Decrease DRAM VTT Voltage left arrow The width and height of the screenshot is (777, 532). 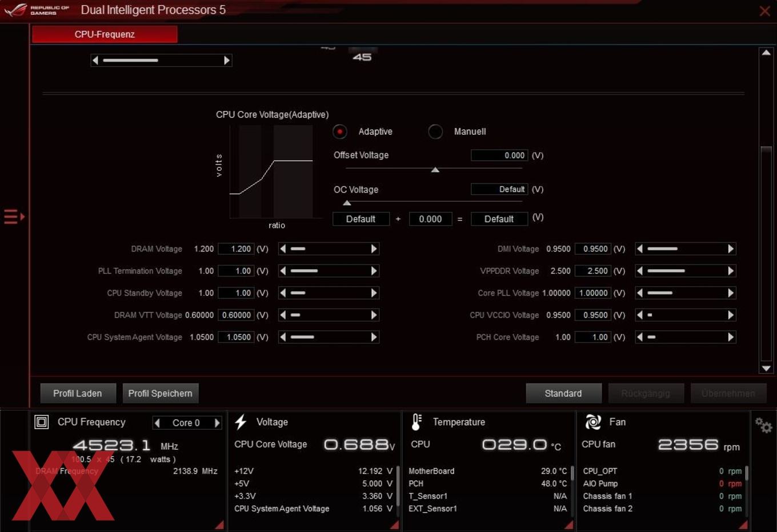pyautogui.click(x=283, y=315)
